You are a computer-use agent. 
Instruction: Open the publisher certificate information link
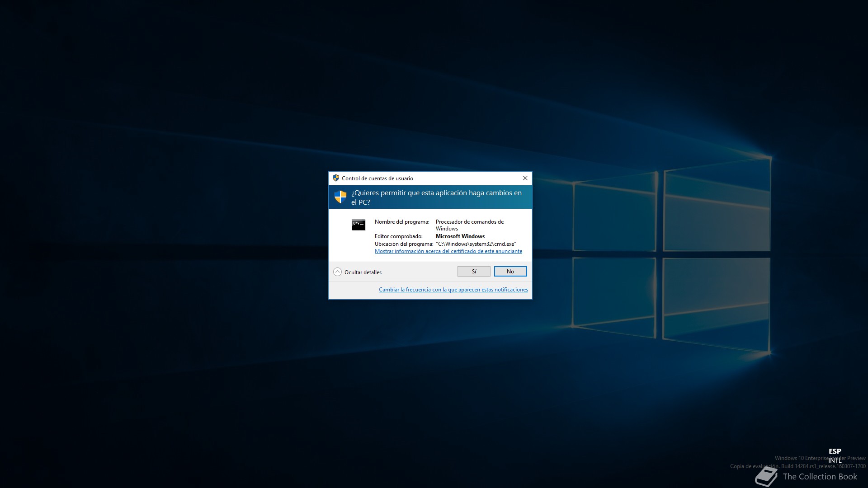[x=448, y=251]
